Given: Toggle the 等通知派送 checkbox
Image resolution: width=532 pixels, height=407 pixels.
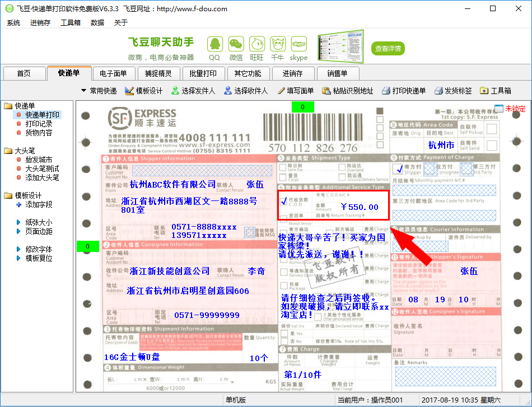Looking at the screenshot, I should [x=284, y=272].
